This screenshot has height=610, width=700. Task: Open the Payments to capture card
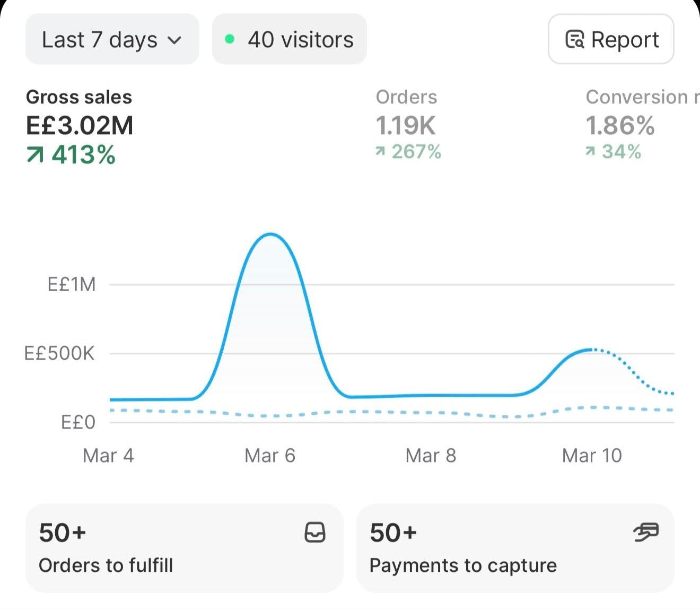(515, 548)
